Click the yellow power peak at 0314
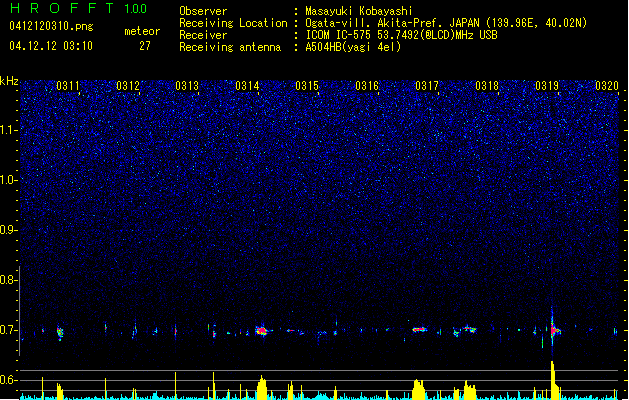This screenshot has width=629, height=400. (x=262, y=387)
